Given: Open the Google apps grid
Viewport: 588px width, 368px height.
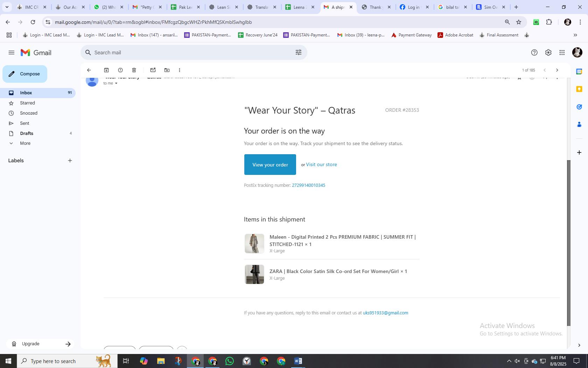Looking at the screenshot, I should [x=562, y=53].
